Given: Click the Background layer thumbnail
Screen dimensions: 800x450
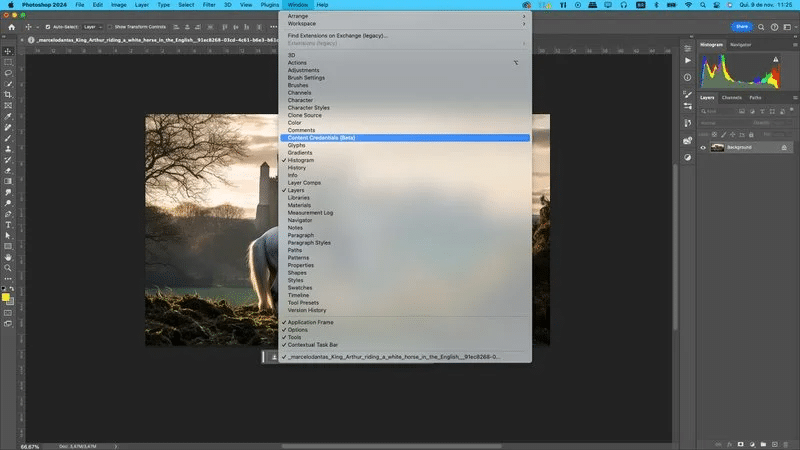Looking at the screenshot, I should (x=717, y=147).
